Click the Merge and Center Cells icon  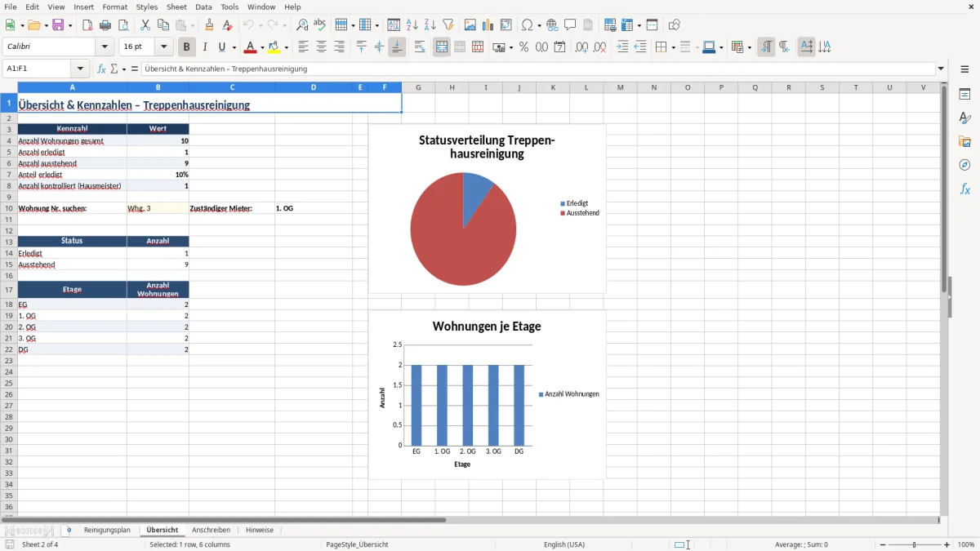pyautogui.click(x=442, y=47)
